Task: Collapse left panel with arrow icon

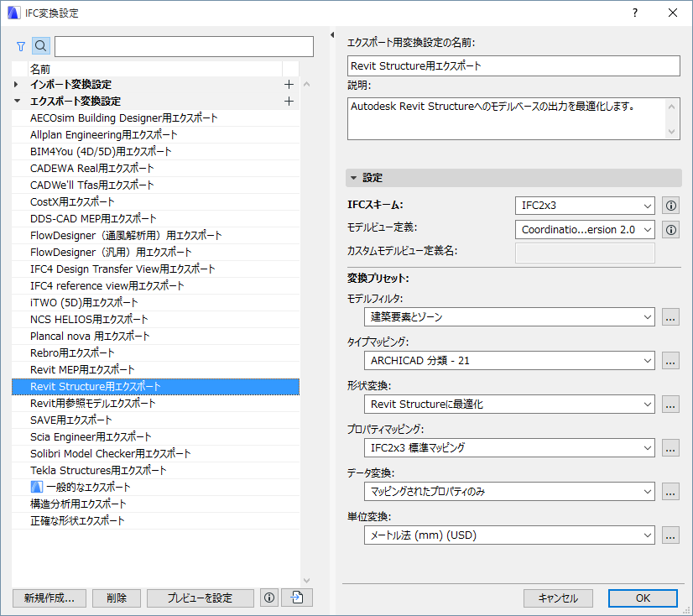Action: tap(332, 35)
